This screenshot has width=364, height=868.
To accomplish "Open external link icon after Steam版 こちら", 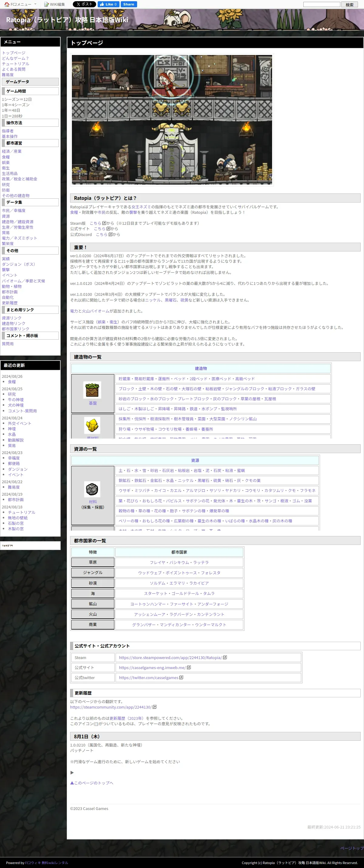I will coord(104,223).
